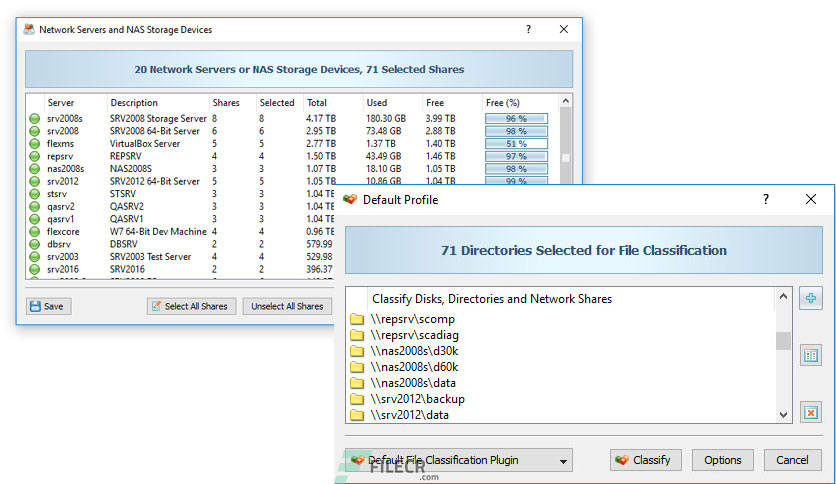The height and width of the screenshot is (484, 836).
Task: Sort list by Used column header
Action: [x=376, y=102]
